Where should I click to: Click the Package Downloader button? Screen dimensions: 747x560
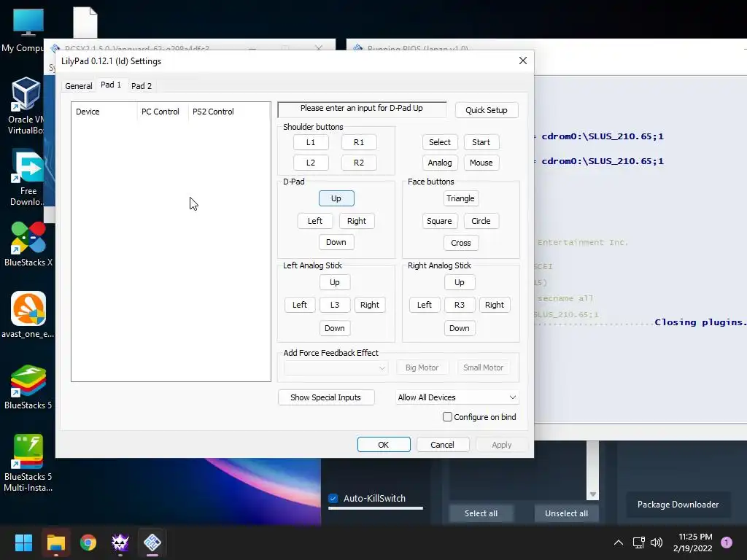click(x=678, y=505)
